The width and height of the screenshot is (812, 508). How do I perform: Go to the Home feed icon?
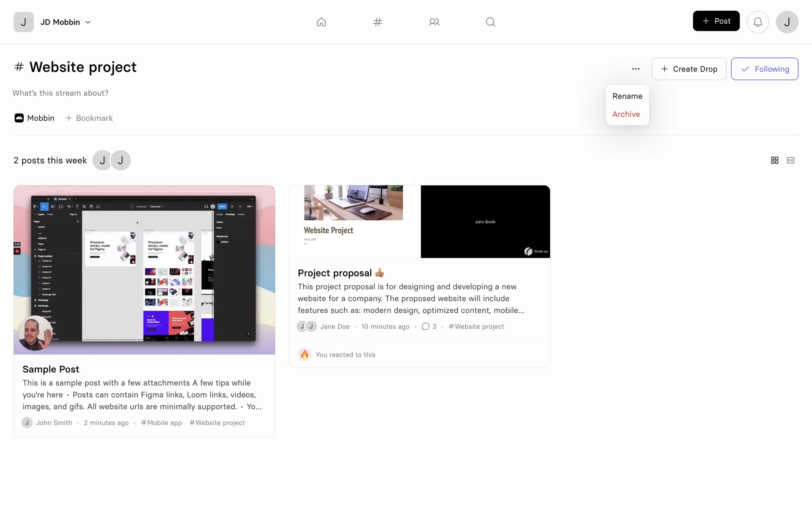pos(321,22)
